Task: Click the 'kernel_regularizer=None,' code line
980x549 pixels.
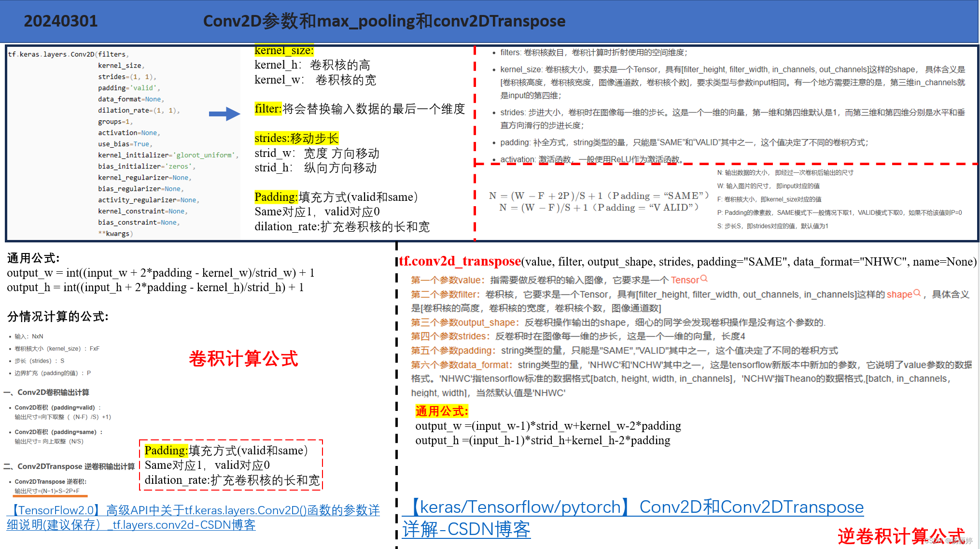Action: [x=145, y=178]
